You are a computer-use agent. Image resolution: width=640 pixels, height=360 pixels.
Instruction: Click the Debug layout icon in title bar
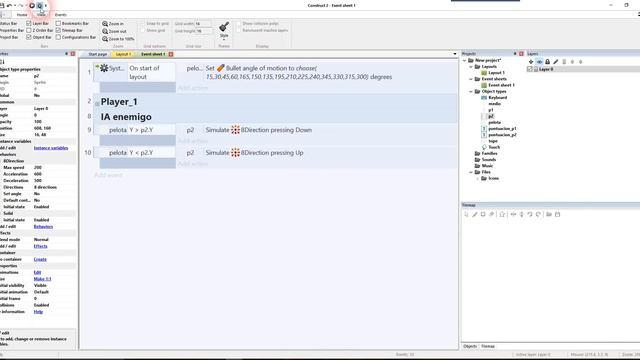pos(40,6)
